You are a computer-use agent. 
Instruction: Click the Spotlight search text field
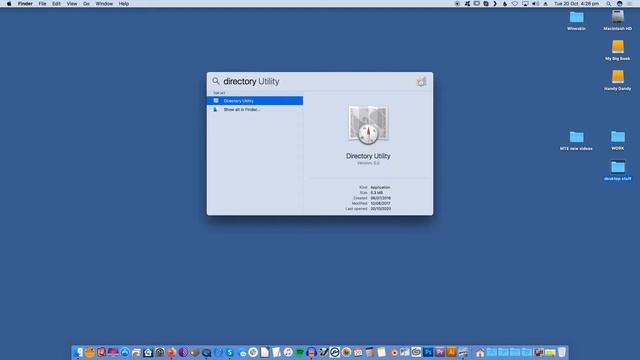(318, 81)
